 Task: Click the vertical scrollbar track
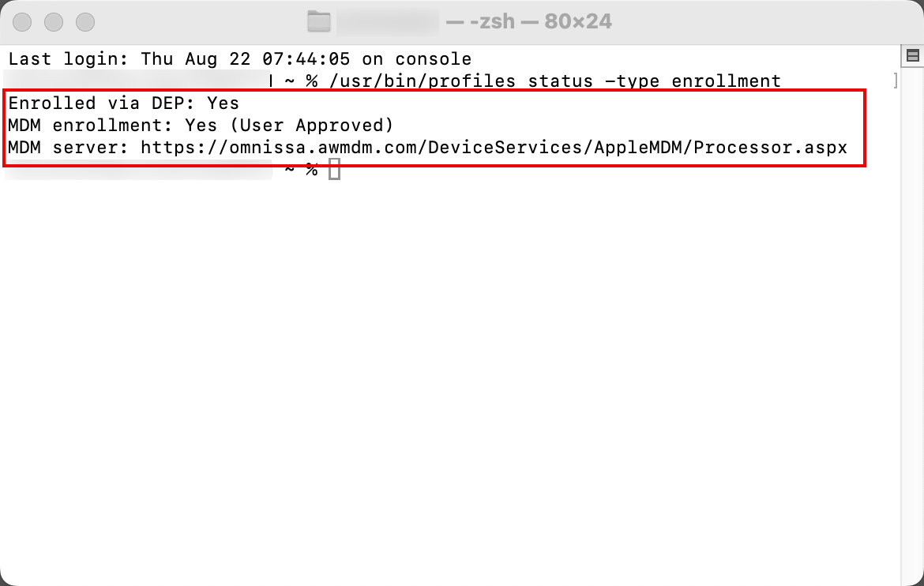pyautogui.click(x=912, y=316)
